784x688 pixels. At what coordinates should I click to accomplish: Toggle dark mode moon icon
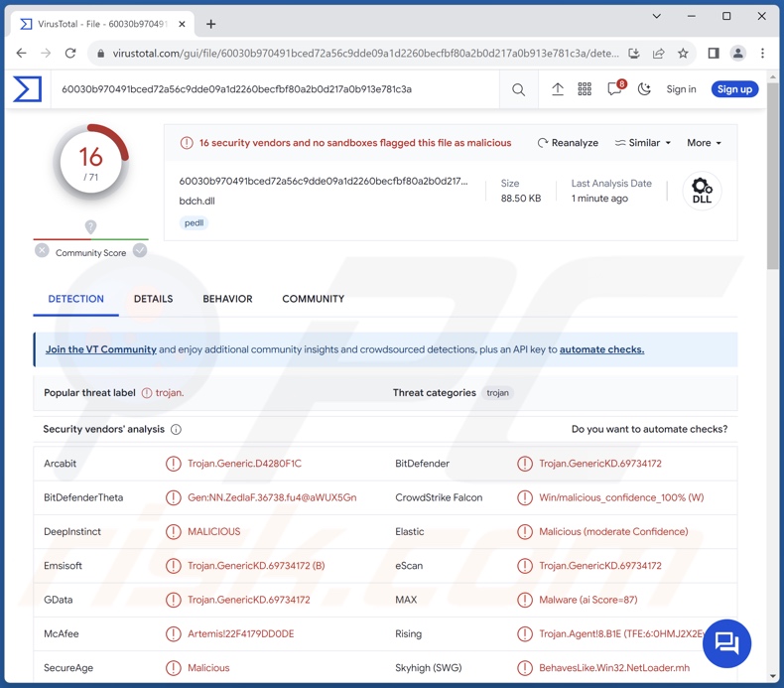644,89
